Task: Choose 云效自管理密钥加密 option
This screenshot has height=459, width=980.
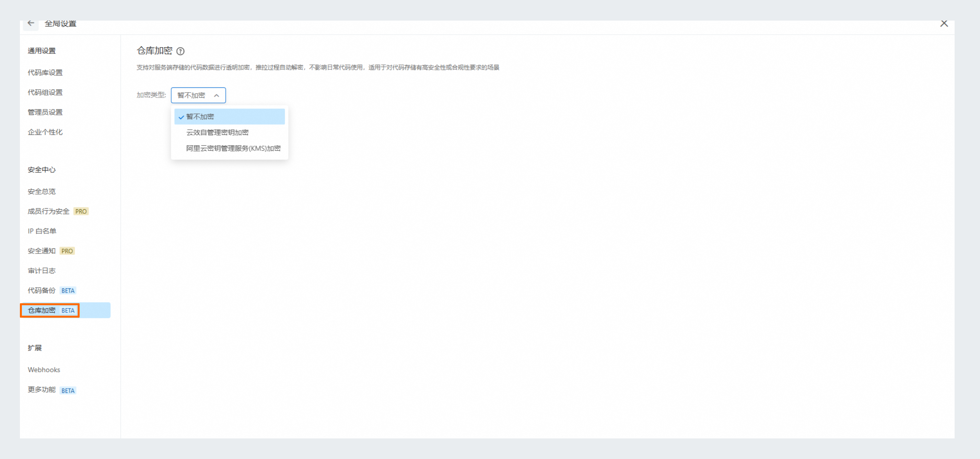Action: (230, 132)
